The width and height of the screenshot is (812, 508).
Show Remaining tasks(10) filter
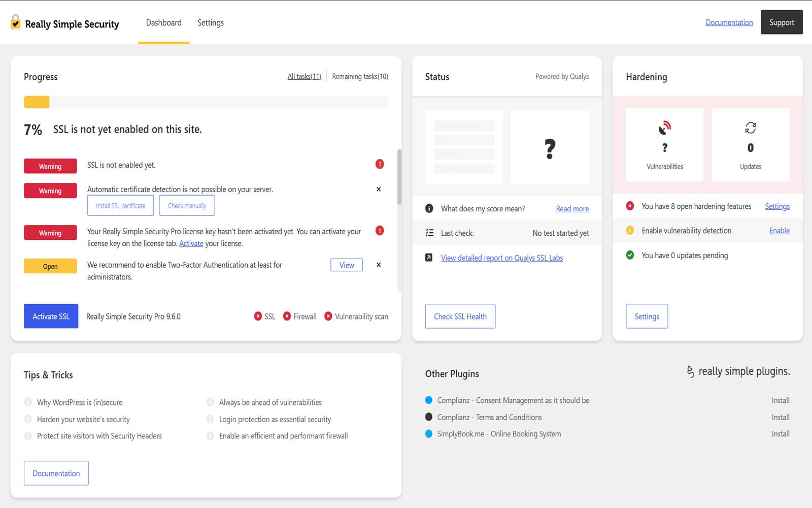pos(360,76)
